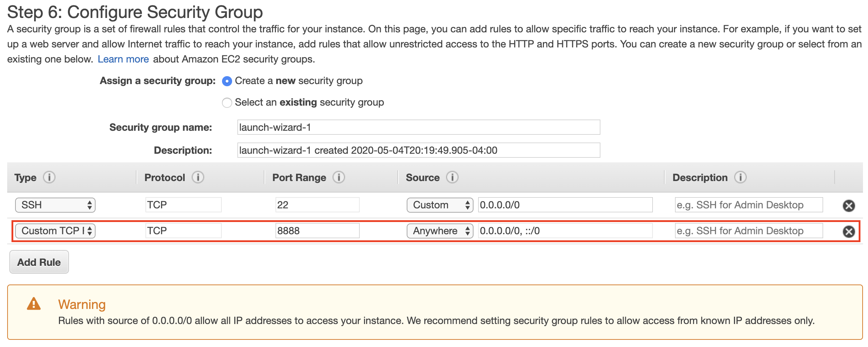The image size is (868, 347).
Task: Select Create a new security group
Action: 227,82
